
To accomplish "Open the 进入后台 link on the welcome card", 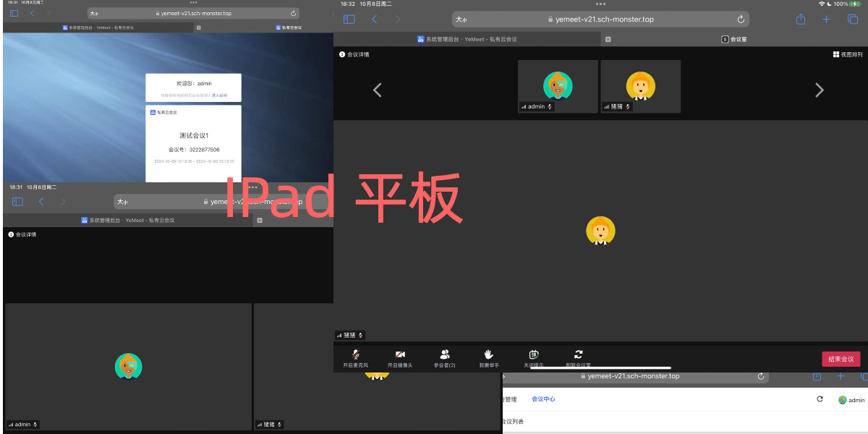I will 220,95.
